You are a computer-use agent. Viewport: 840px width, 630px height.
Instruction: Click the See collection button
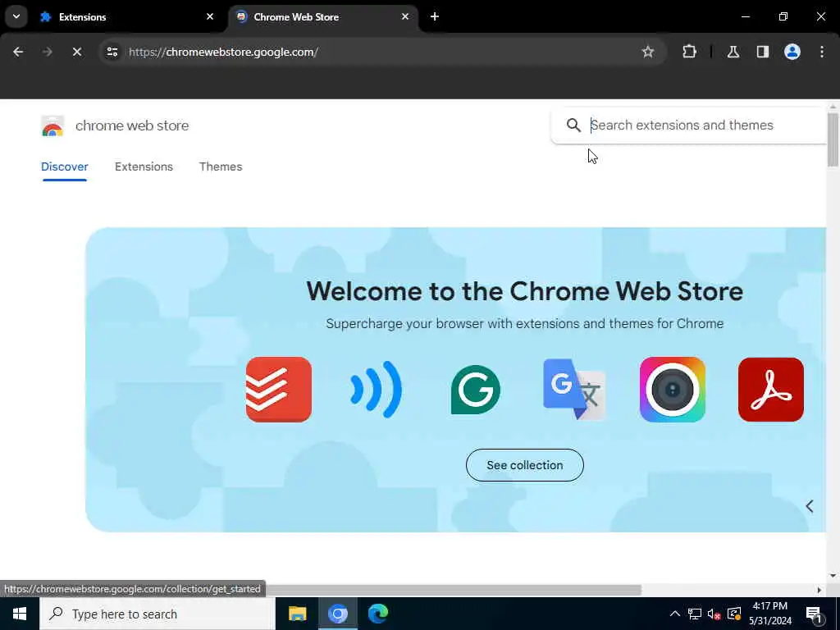[524, 465]
